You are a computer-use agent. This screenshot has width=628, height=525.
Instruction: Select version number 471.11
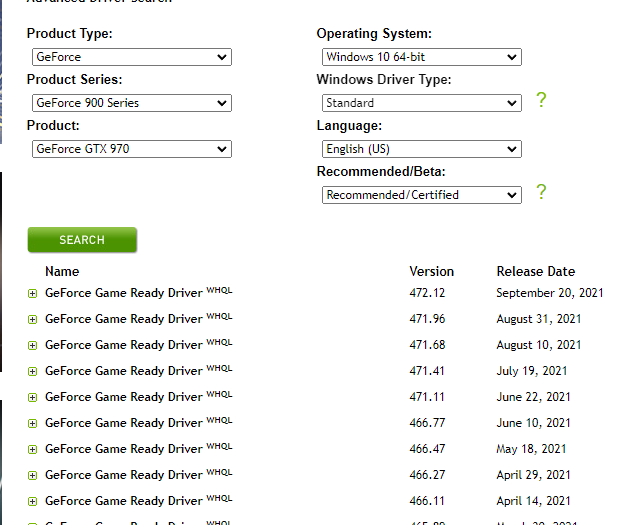(427, 397)
